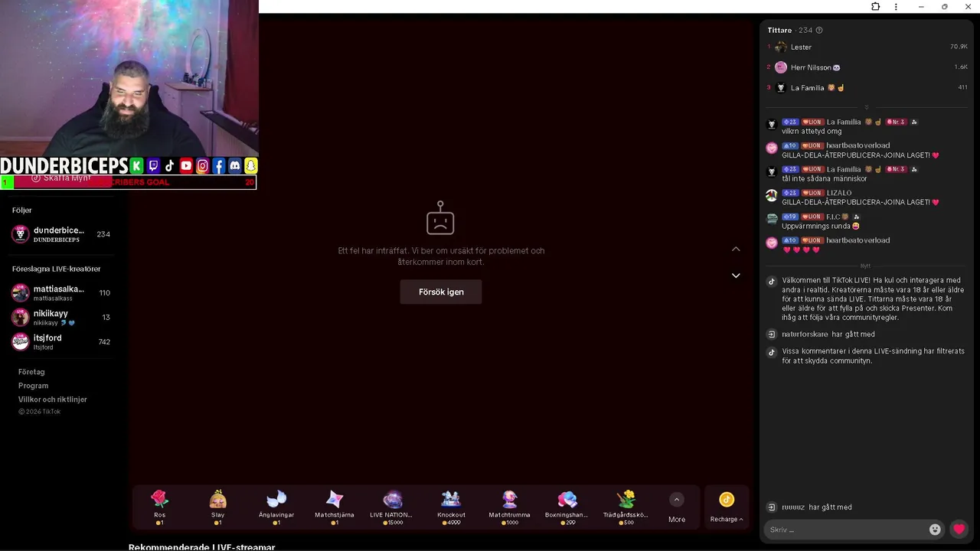Image resolution: width=980 pixels, height=551 pixels.
Task: Click Herr Nilsson's avatar in top viewers
Action: point(781,67)
